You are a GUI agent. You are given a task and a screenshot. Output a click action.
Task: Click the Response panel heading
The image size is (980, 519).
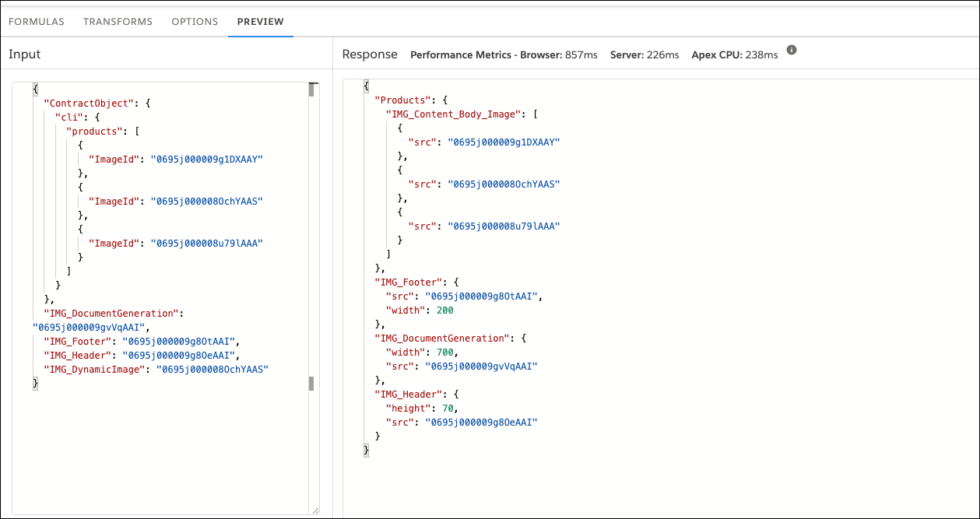pos(370,54)
